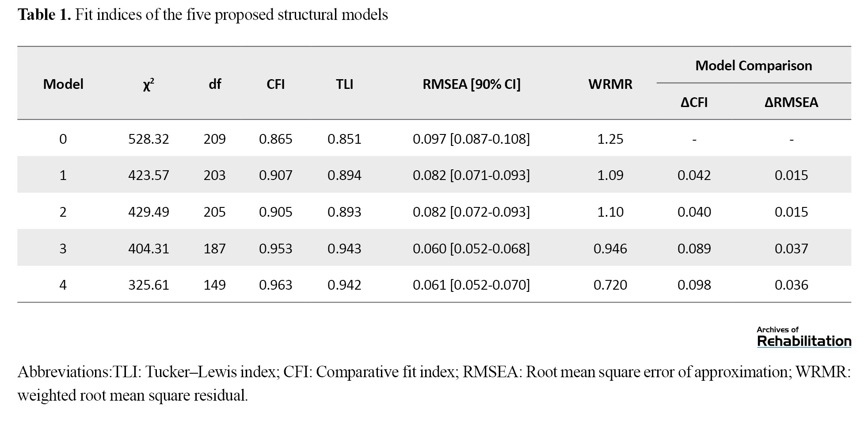The height and width of the screenshot is (421, 868).
Task: Click the Abbreviations footnote text
Action: click(x=433, y=383)
